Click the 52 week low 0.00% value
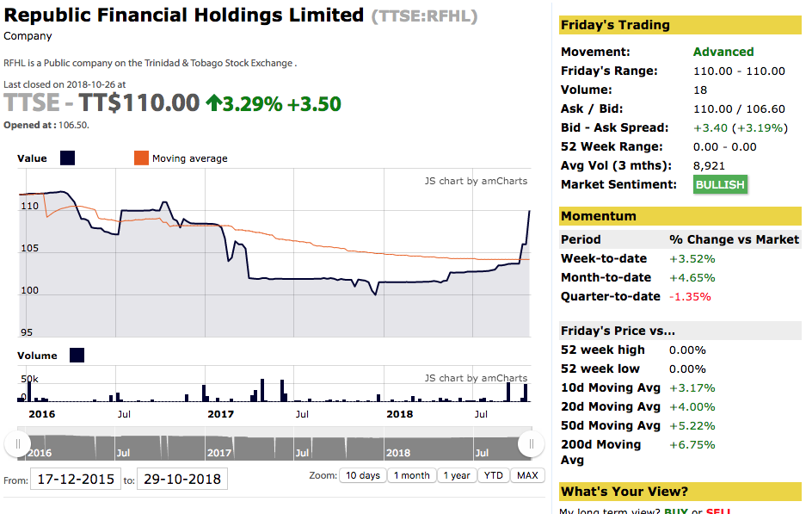The width and height of the screenshot is (812, 514). pos(687,368)
